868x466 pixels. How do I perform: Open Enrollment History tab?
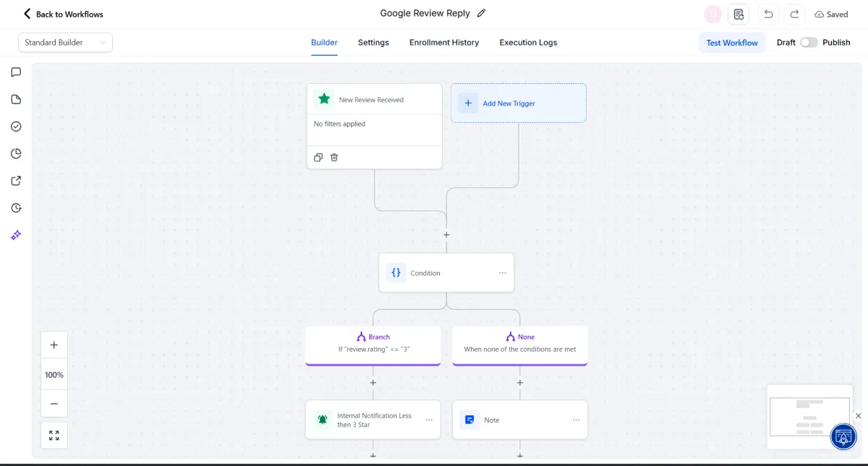coord(444,43)
